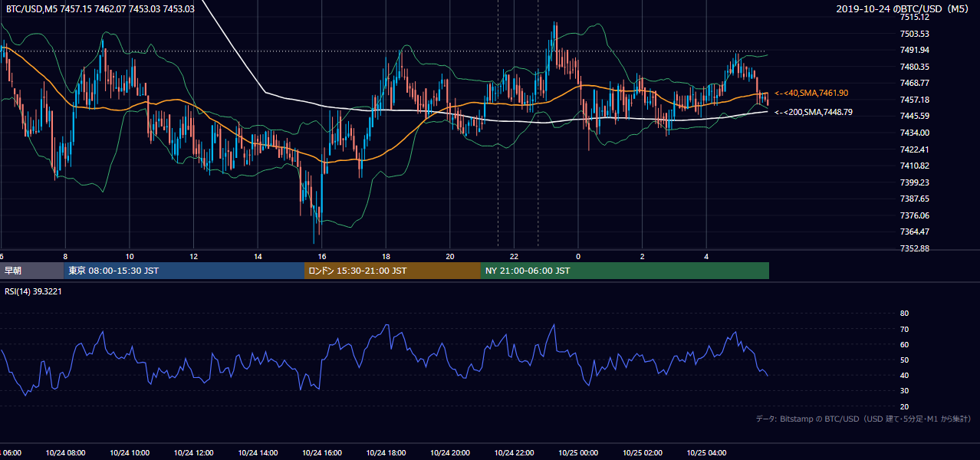Click the 7364.47 price axis label

915,232
